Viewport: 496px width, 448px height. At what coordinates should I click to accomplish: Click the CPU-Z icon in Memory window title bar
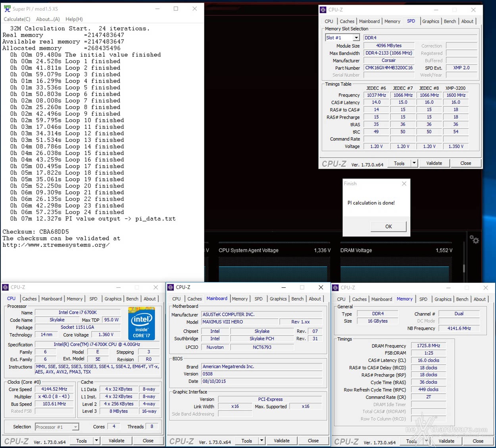[335, 288]
